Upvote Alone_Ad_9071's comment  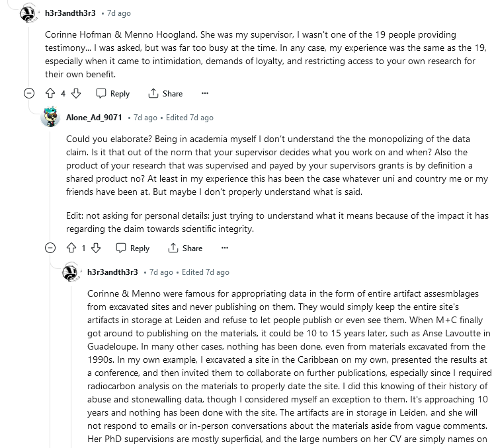click(71, 248)
